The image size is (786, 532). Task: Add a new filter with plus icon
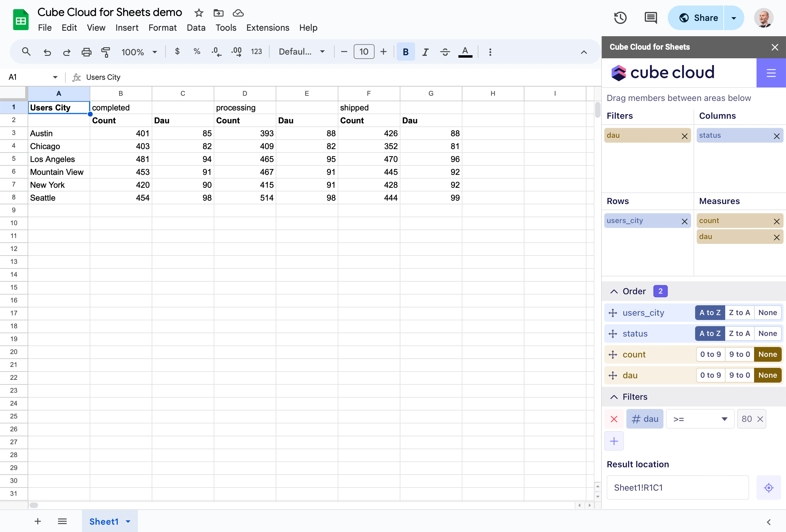pyautogui.click(x=614, y=441)
